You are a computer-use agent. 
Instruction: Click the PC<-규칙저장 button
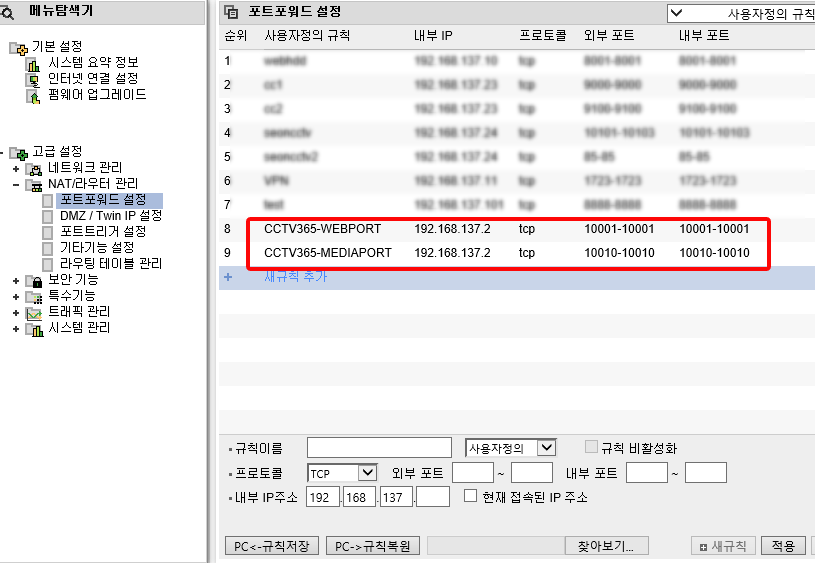[x=272, y=546]
